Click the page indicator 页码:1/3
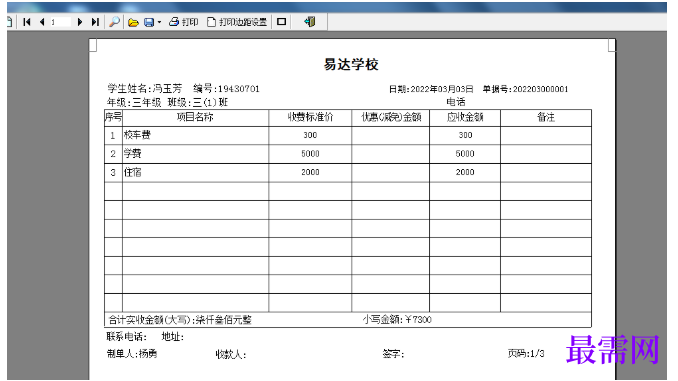678x381 pixels. click(526, 354)
